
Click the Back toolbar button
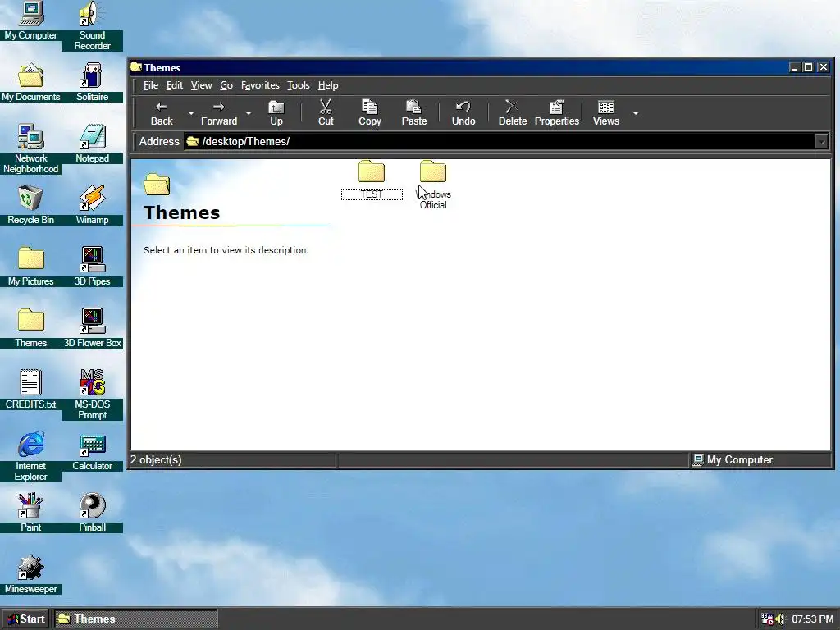[162, 113]
